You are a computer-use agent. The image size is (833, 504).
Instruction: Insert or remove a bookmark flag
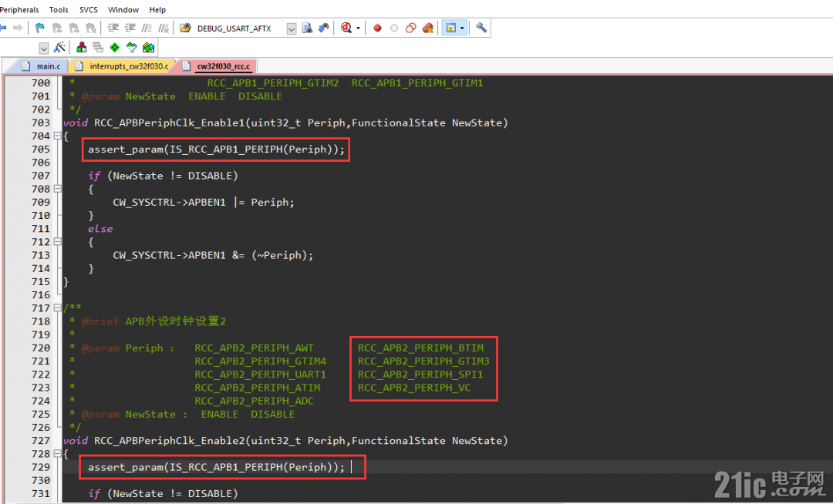point(40,28)
